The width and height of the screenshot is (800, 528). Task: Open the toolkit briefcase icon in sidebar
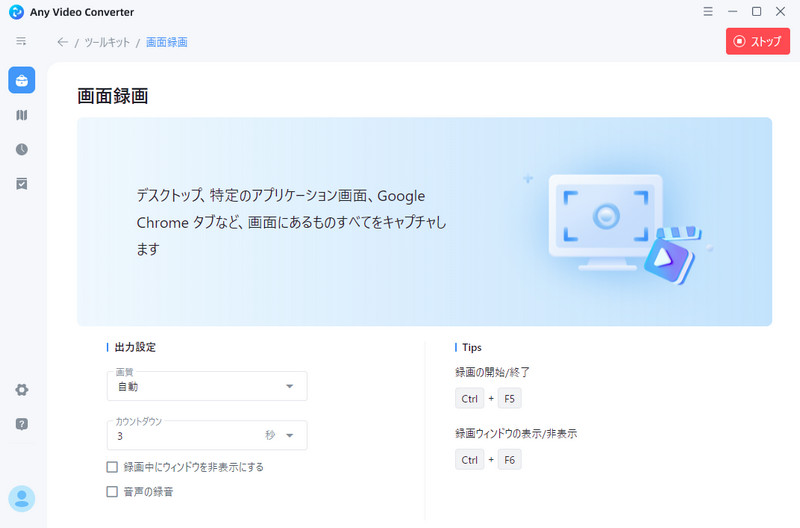21,80
